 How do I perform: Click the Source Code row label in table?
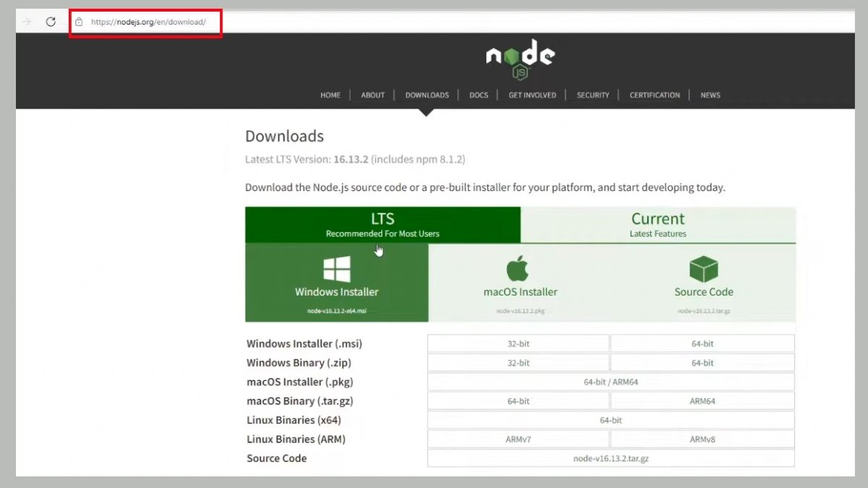point(276,458)
